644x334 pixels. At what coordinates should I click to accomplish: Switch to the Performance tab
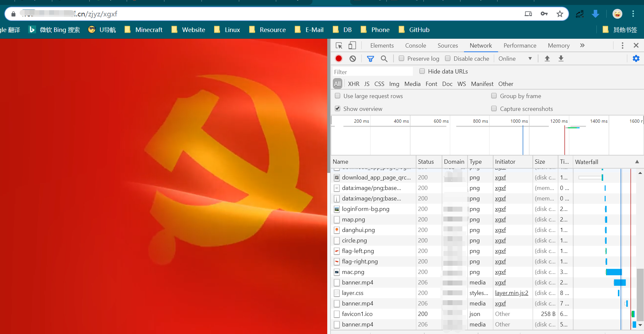click(x=520, y=46)
